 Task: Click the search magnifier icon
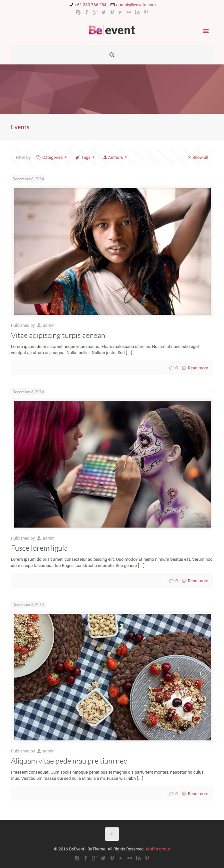pyautogui.click(x=112, y=55)
